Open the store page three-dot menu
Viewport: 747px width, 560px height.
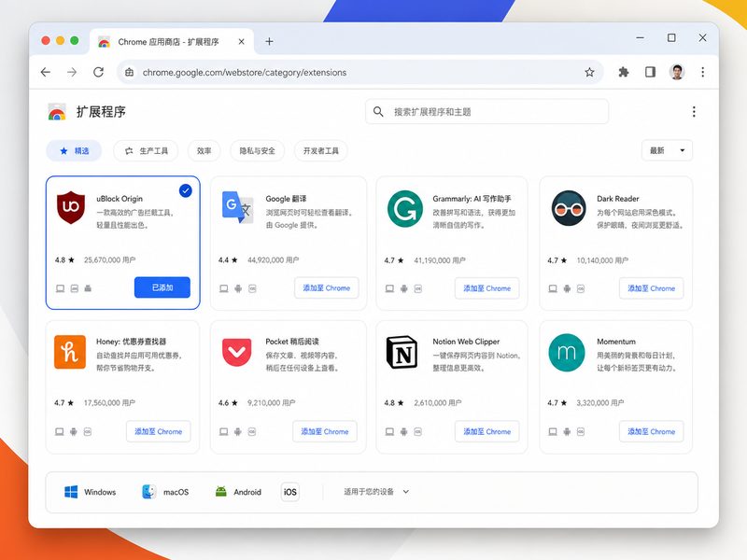pos(694,112)
